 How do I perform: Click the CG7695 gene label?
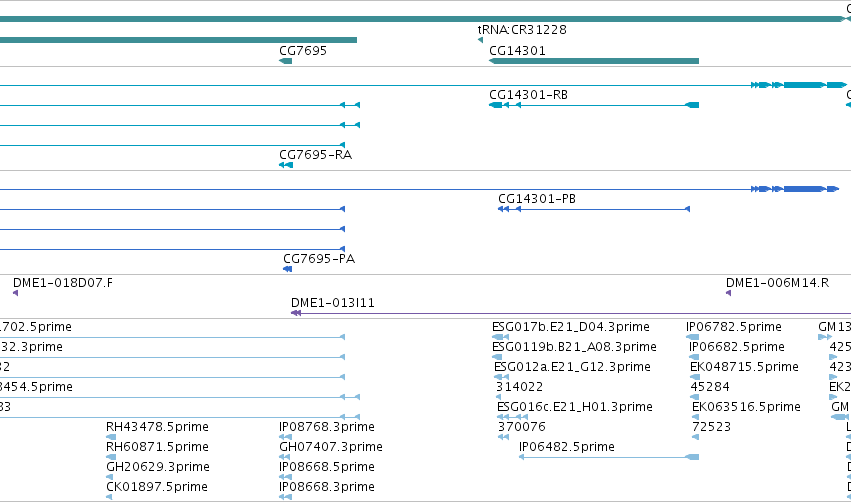pyautogui.click(x=303, y=50)
